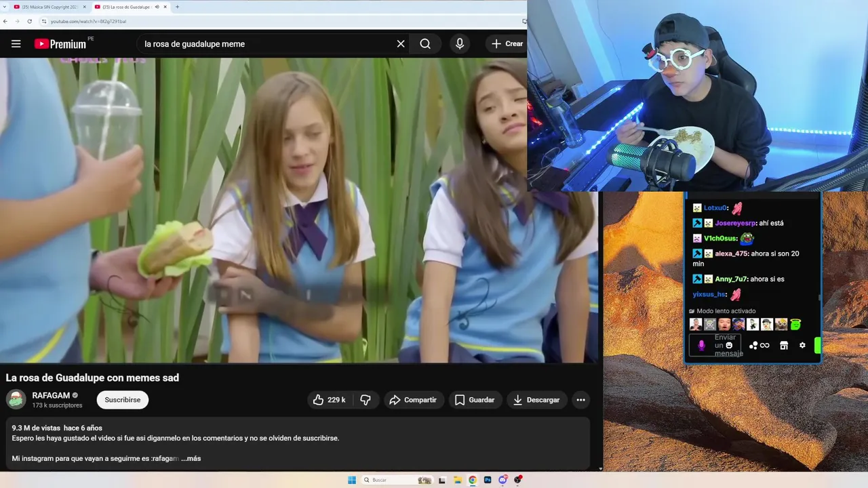868x488 pixels.
Task: Click the green send chat button
Action: pyautogui.click(x=817, y=346)
